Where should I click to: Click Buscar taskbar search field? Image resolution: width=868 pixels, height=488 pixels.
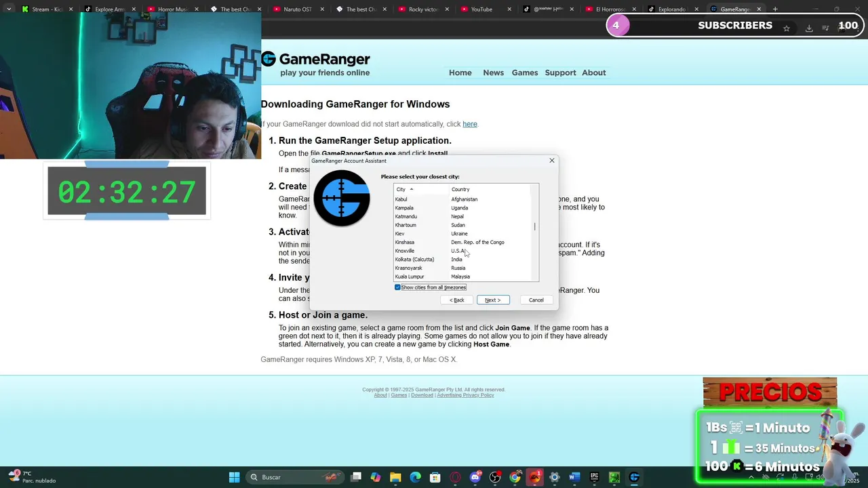294,477
